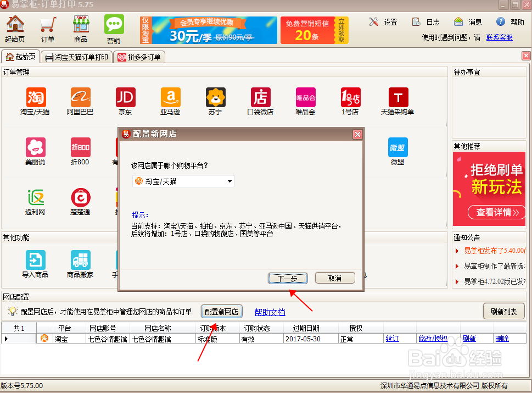Click 续订 link in shop row

(392, 339)
